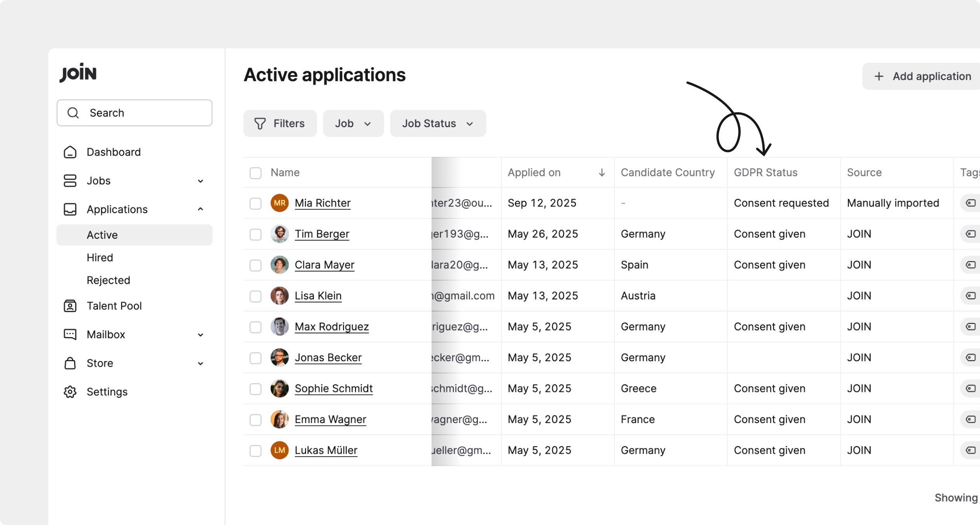Click Tim Berger's avatar photo
Screen dimensions: 980x525
[279, 234]
